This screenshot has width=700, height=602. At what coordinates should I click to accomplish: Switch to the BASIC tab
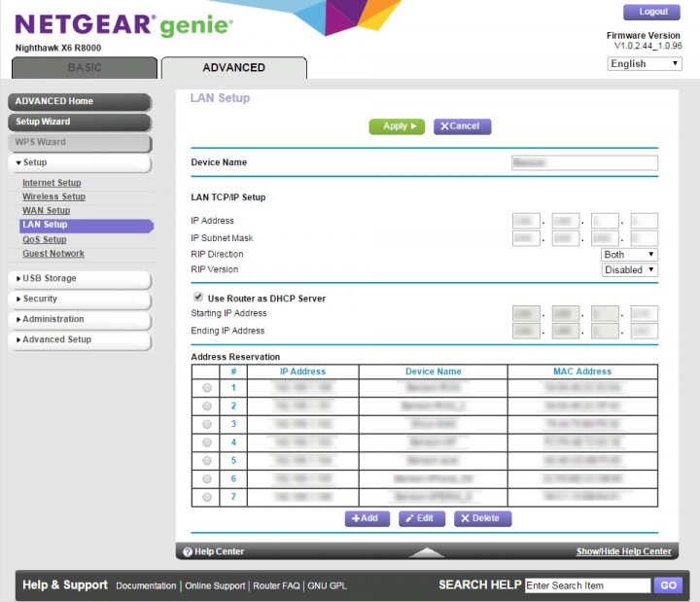85,68
